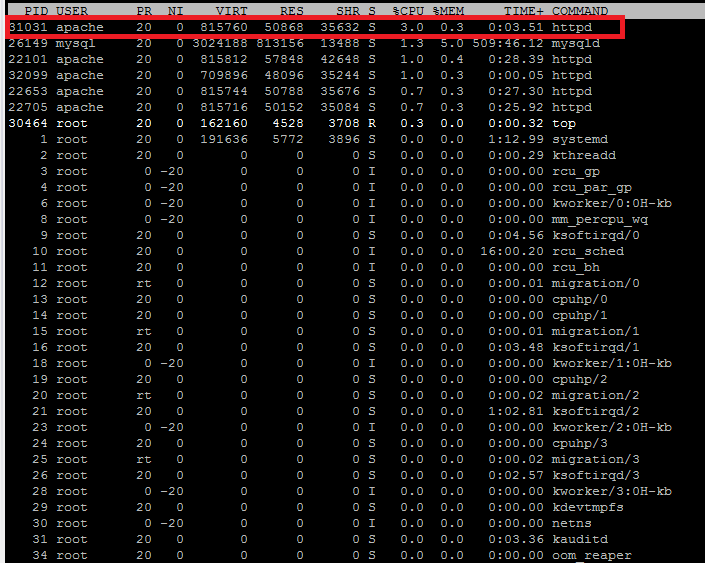Click the rcu_sched command name
Image resolution: width=705 pixels, height=563 pixels.
coord(588,251)
